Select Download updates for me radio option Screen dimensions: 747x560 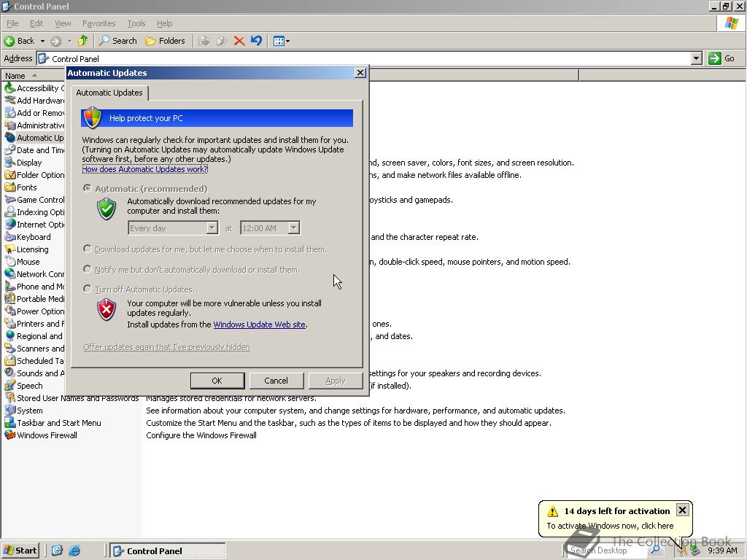88,249
